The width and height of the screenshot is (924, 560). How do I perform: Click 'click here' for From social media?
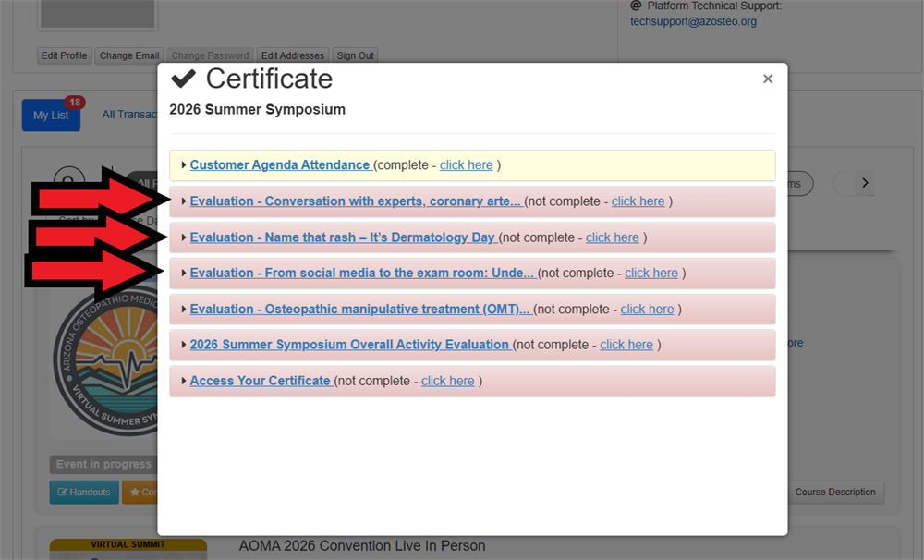coord(651,273)
